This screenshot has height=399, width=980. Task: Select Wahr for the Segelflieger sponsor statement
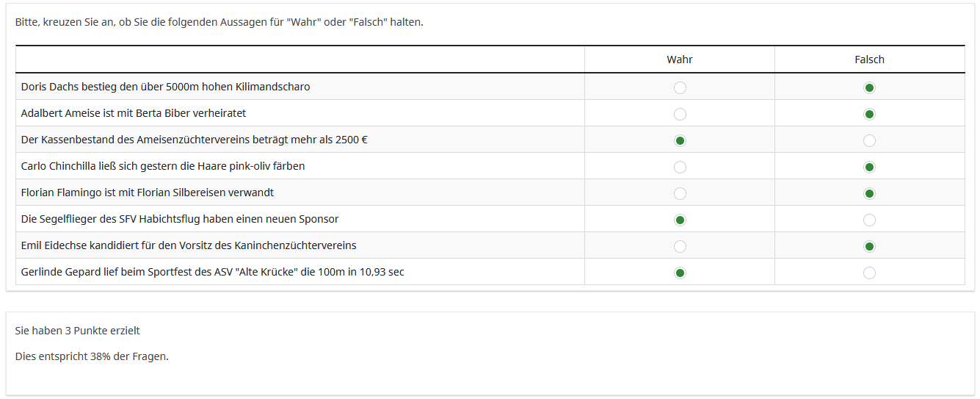coord(680,220)
